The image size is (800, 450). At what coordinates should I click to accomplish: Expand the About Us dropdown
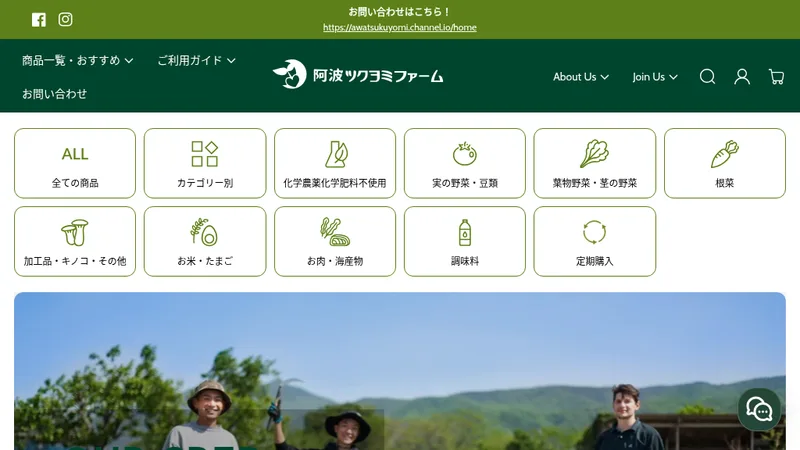pos(581,77)
